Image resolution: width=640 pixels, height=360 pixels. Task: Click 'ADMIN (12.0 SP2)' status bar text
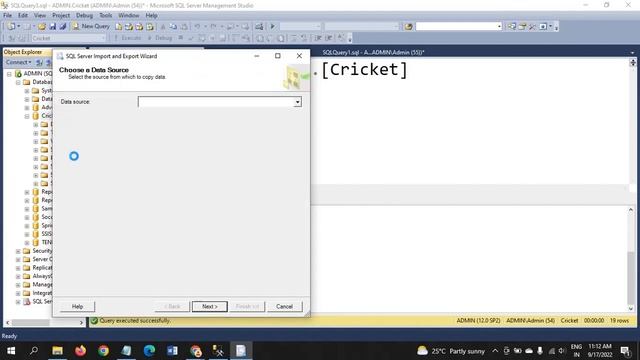(478, 321)
